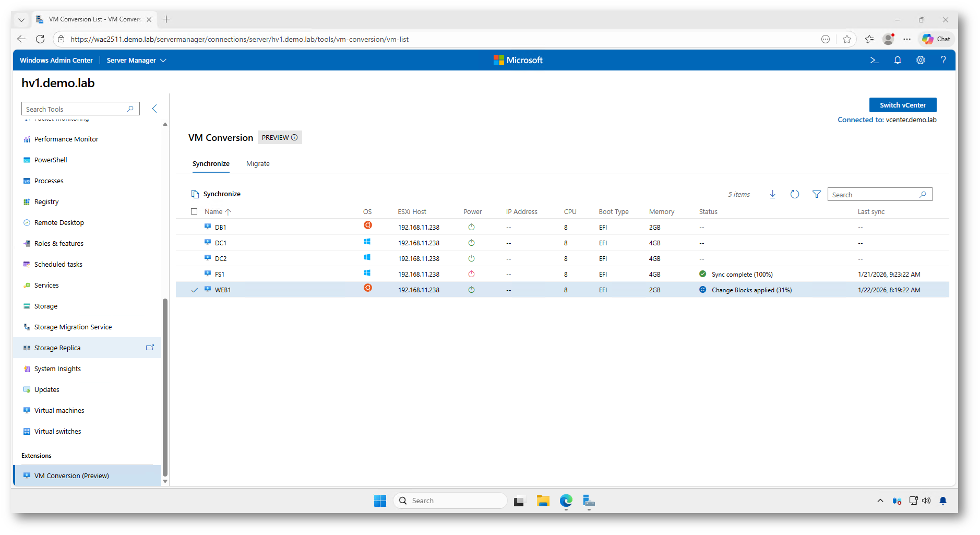
Task: Deselect the WEB1 row checkmark
Action: click(195, 290)
